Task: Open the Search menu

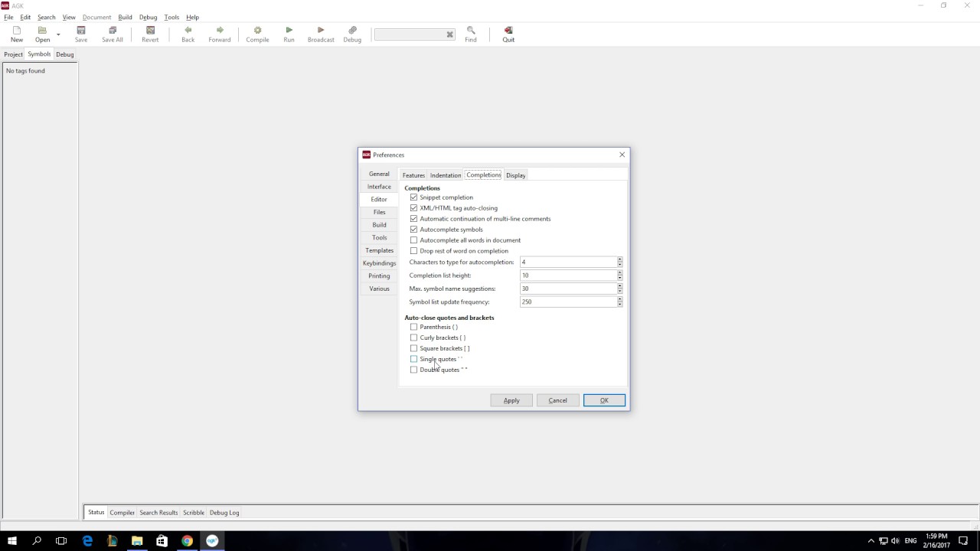Action: tap(46, 17)
